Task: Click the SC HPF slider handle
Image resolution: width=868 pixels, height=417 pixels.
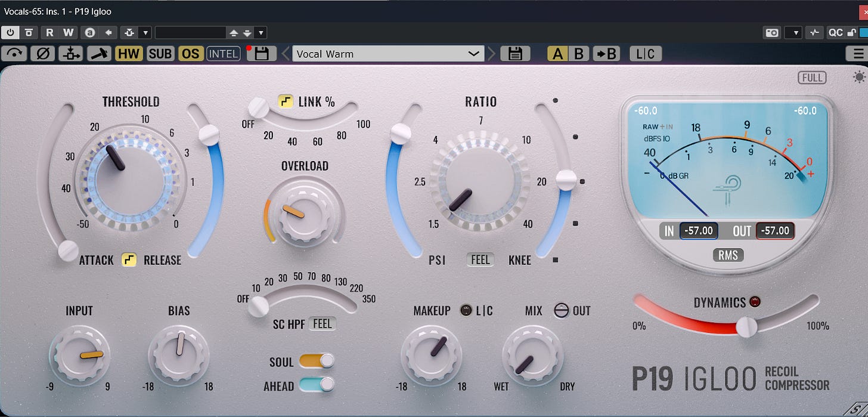Action: (x=259, y=306)
